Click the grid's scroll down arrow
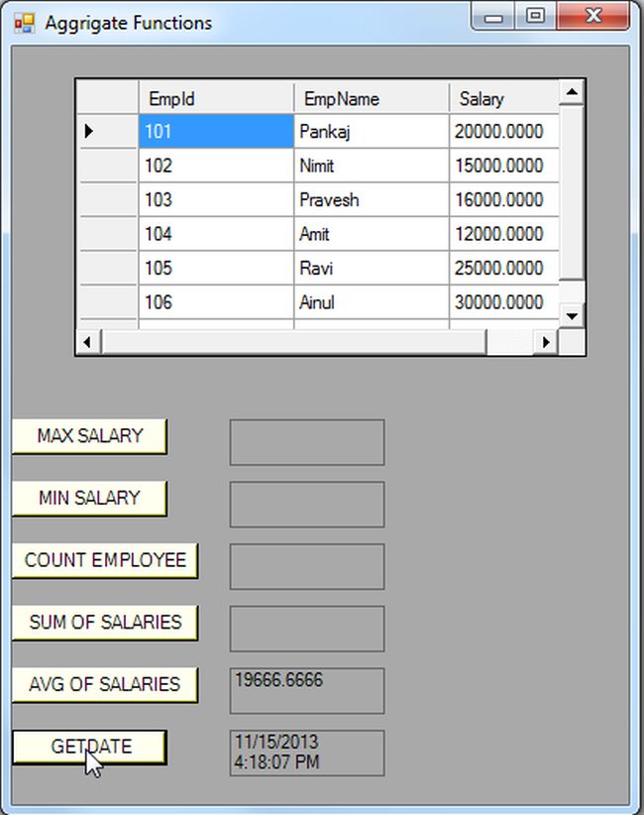 [x=572, y=316]
